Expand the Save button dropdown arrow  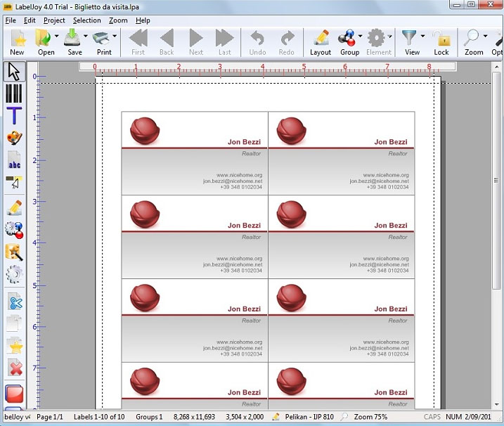tap(86, 37)
